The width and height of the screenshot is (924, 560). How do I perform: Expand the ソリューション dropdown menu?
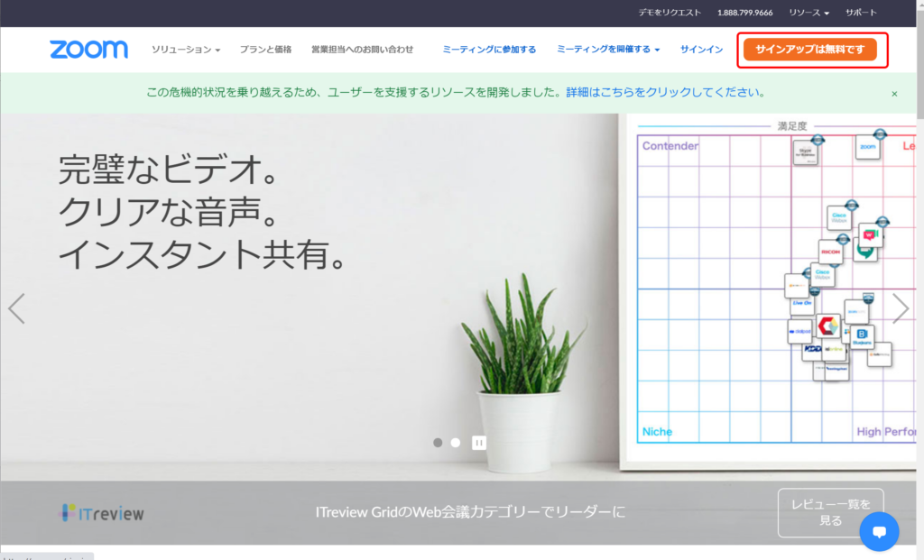[x=186, y=50]
